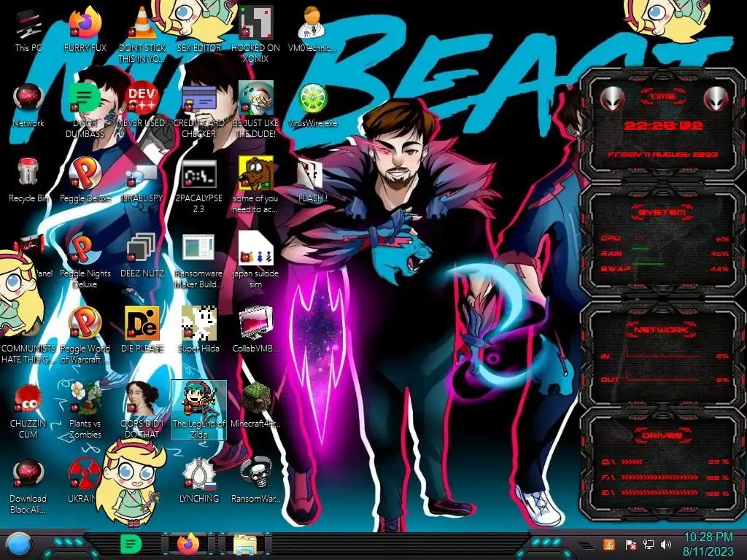Click the Star Butterfly mascot above the taskbar
Screen dimensions: 747x560
[x=130, y=482]
